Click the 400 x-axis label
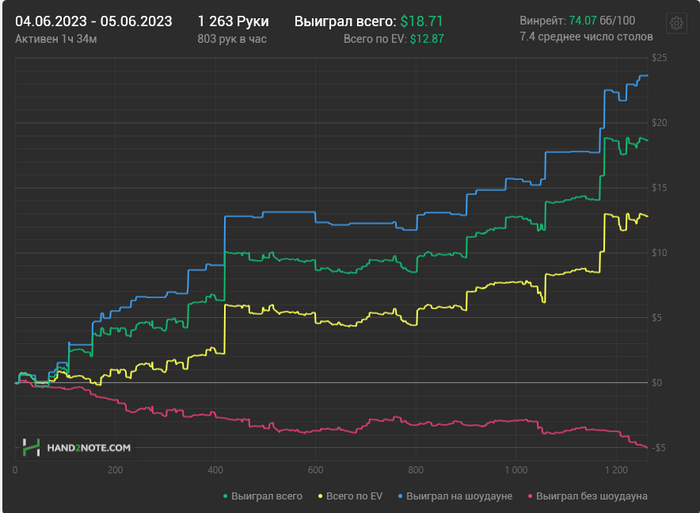Viewport: 700px width, 513px height. pos(215,470)
